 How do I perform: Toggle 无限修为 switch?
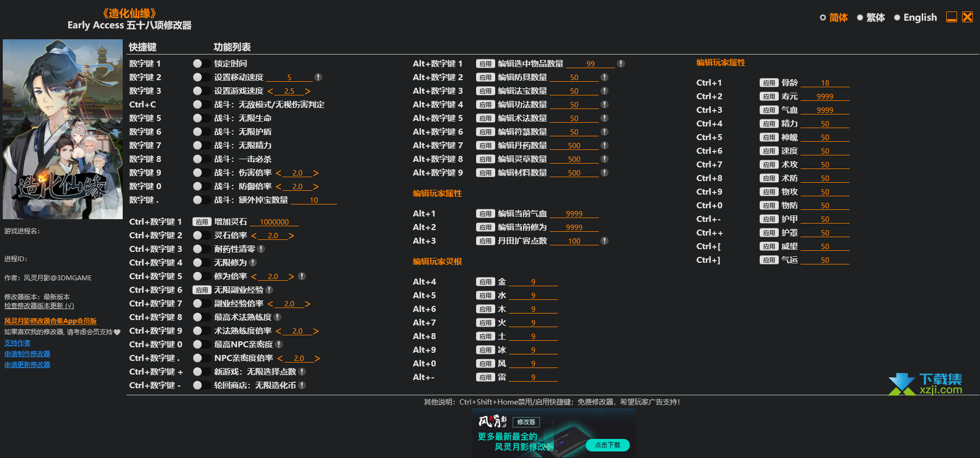[x=201, y=263]
